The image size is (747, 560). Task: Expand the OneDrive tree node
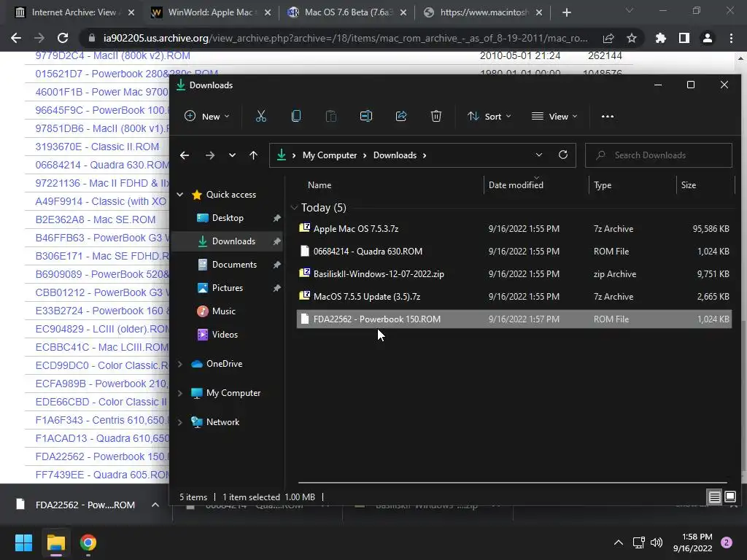(180, 364)
